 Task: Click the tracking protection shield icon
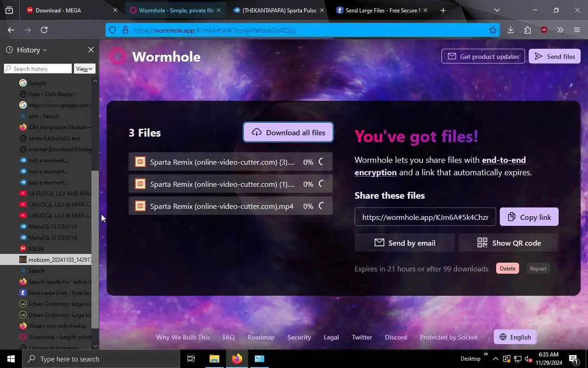(113, 30)
